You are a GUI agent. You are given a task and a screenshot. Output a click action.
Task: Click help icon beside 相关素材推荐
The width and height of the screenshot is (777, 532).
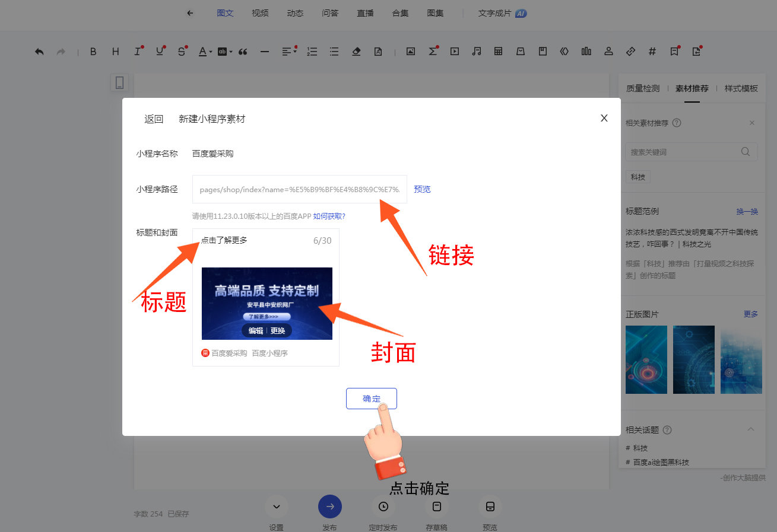677,123
